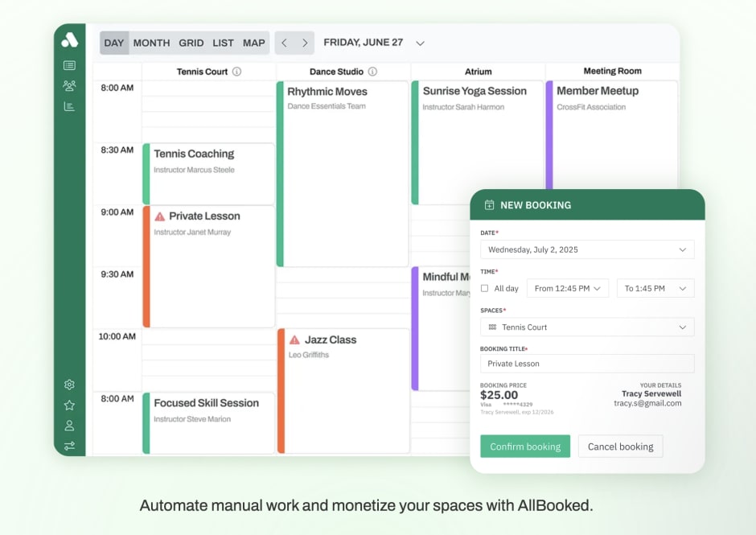Open the booking date dropdown

587,249
